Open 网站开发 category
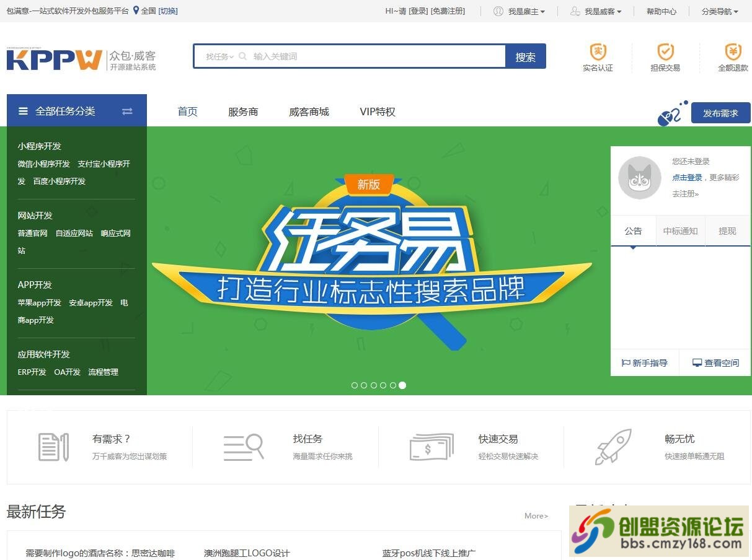The width and height of the screenshot is (752, 560). pos(35,216)
